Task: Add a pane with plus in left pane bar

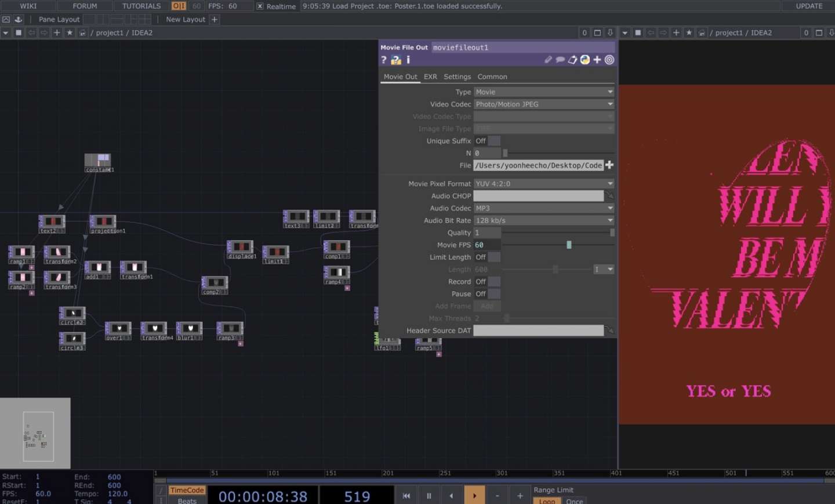Action: coord(57,33)
